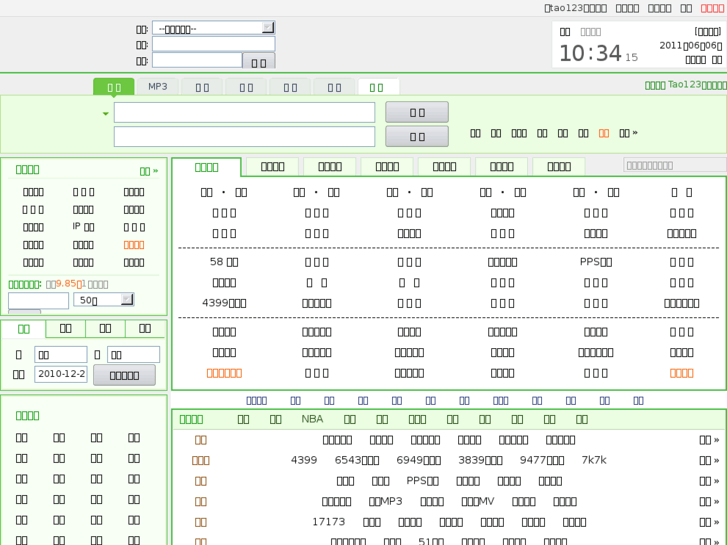Image resolution: width=727 pixels, height=545 pixels.
Task: Open the 9477 games link
Action: (x=542, y=460)
